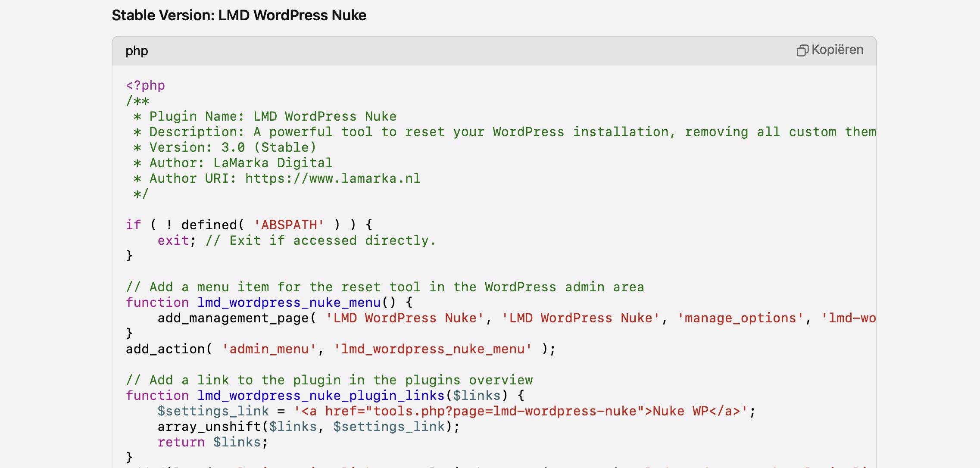Click the add_action 'admin_menu' line
980x468 pixels.
coord(341,349)
